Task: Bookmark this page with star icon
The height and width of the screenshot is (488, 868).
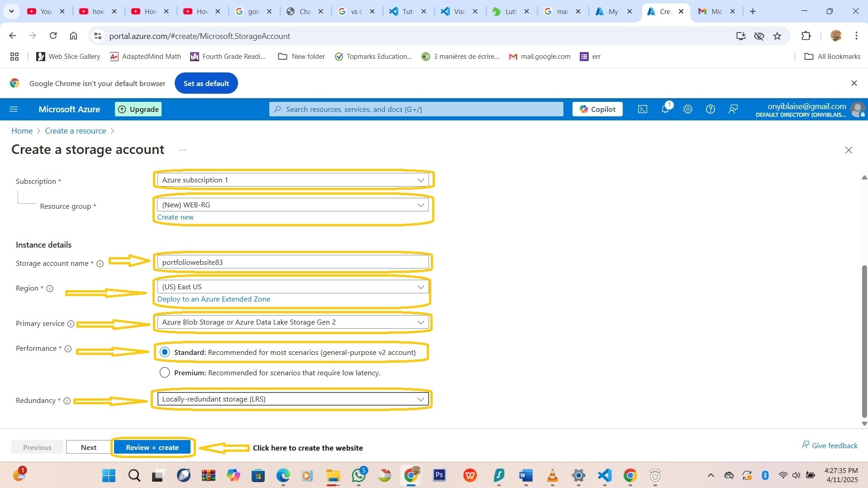Action: [777, 36]
